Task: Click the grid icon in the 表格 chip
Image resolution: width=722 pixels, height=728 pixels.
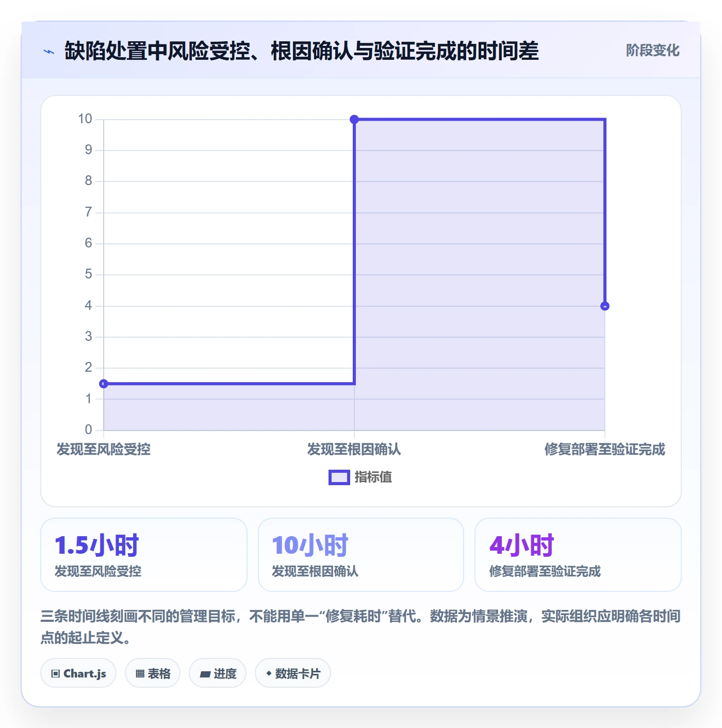Action: coord(140,673)
